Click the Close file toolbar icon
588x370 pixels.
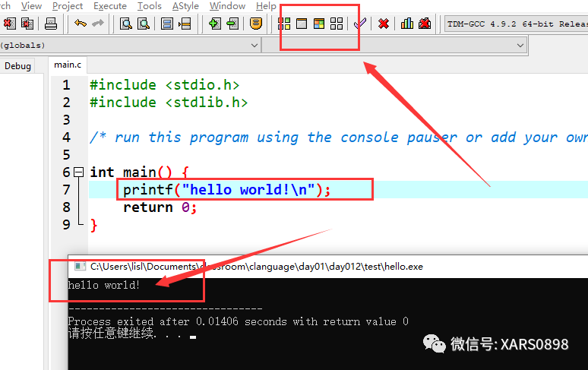[x=9, y=24]
